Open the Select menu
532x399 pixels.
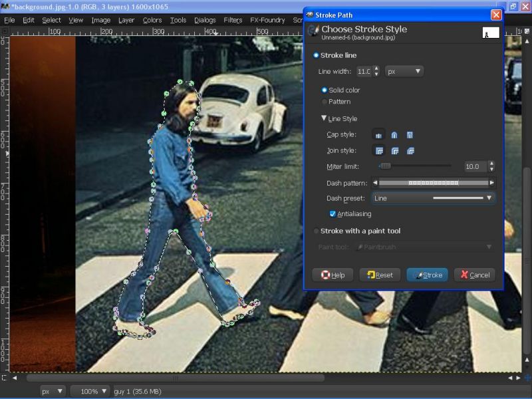(x=52, y=21)
